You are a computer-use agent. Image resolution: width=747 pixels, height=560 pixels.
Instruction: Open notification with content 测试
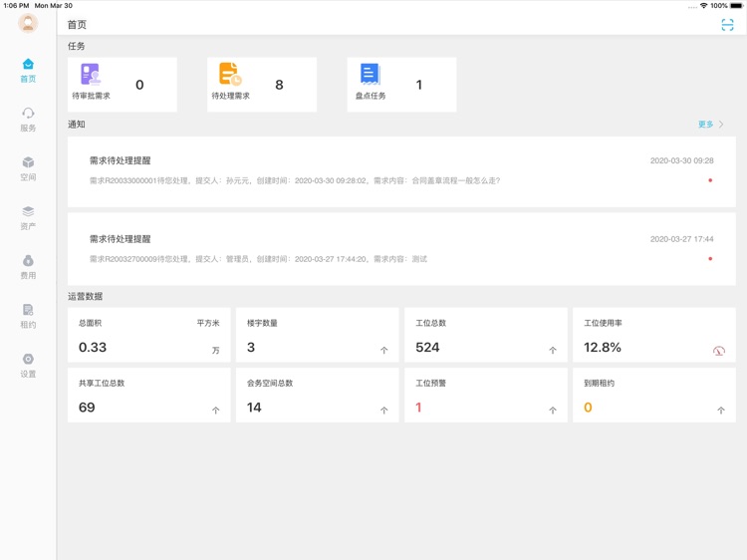[401, 249]
